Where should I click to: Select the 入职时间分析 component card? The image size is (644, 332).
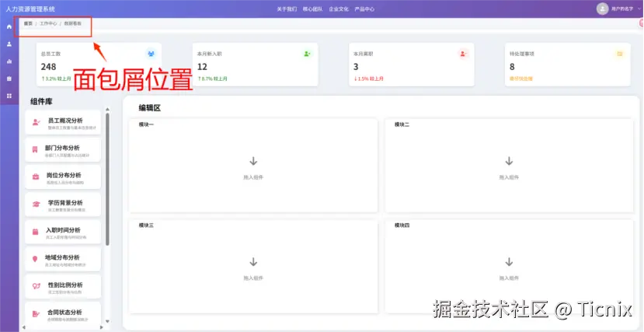[63, 232]
